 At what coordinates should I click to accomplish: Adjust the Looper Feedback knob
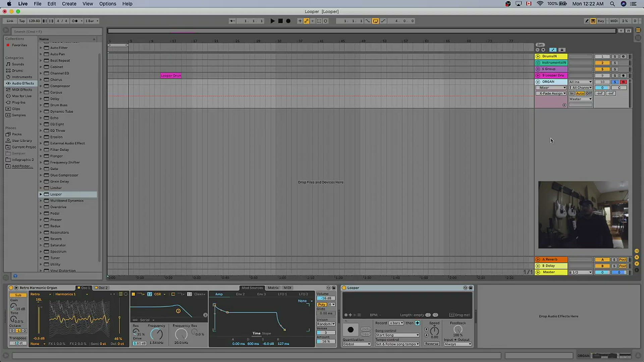pyautogui.click(x=458, y=329)
